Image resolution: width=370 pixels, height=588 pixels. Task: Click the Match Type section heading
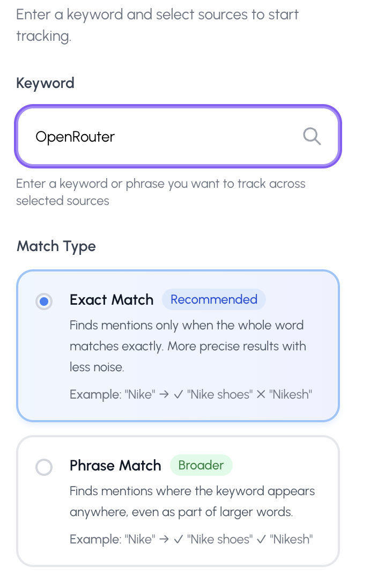pyautogui.click(x=56, y=246)
